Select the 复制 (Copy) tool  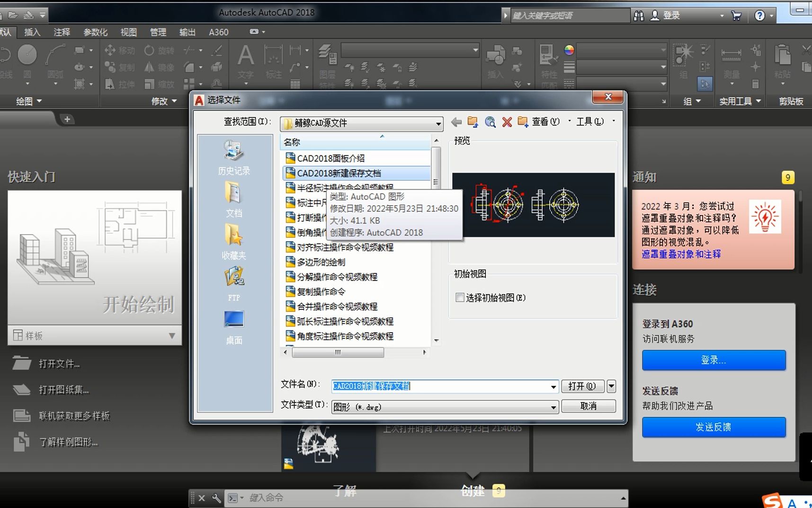(119, 67)
